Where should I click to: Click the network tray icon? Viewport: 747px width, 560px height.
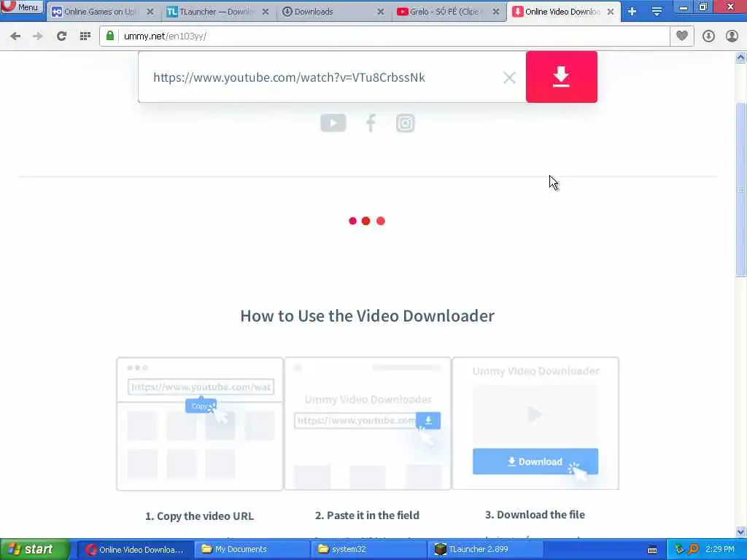679,550
